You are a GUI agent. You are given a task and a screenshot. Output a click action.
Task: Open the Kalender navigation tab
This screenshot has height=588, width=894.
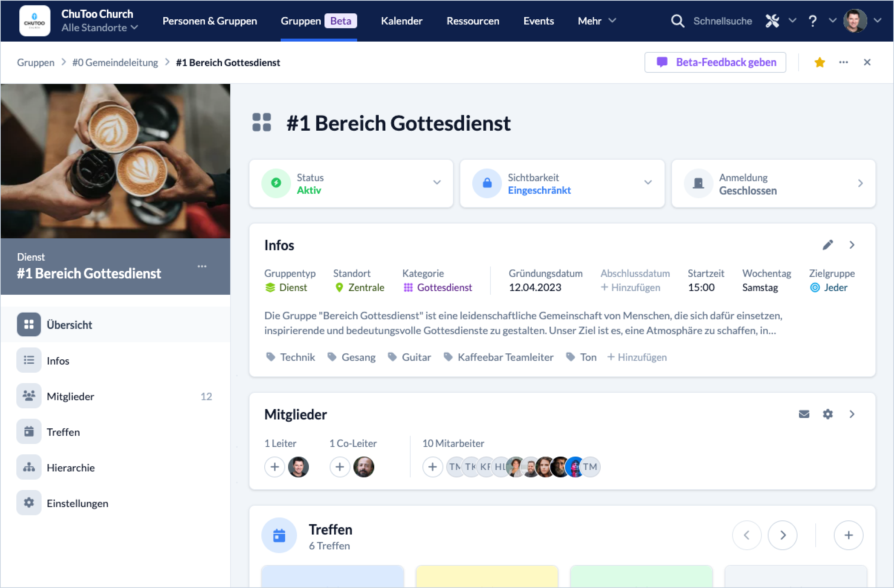point(401,21)
